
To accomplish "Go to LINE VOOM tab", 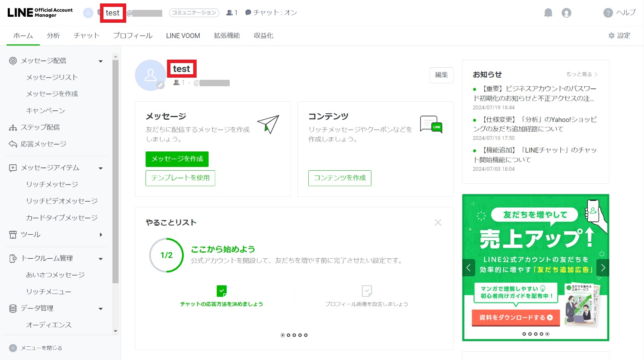I will [x=183, y=36].
